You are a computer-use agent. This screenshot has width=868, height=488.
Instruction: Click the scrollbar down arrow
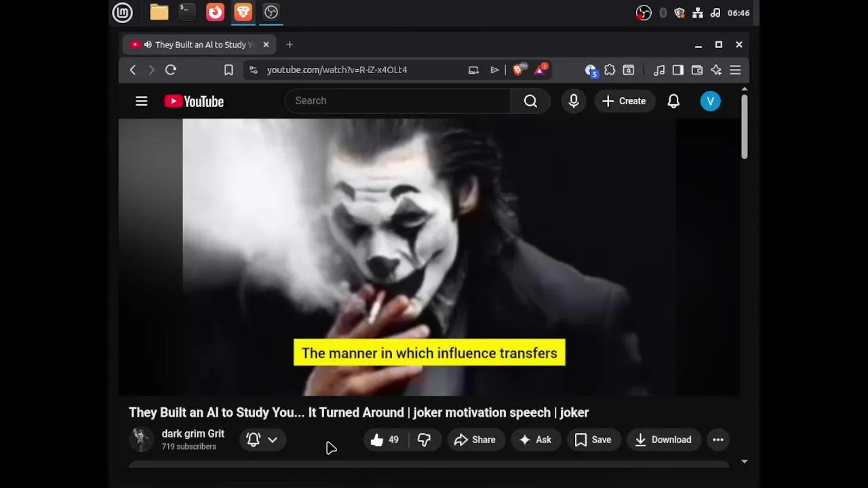tap(744, 462)
